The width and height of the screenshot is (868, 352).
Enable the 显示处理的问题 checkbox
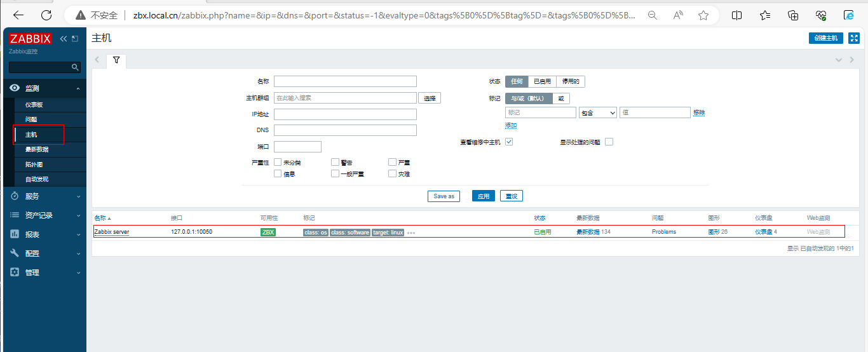pyautogui.click(x=609, y=142)
